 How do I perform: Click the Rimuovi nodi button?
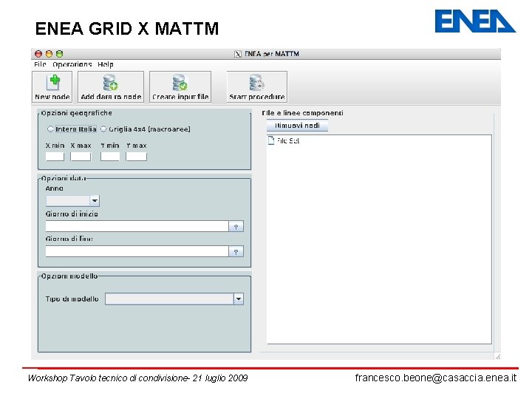coord(297,126)
